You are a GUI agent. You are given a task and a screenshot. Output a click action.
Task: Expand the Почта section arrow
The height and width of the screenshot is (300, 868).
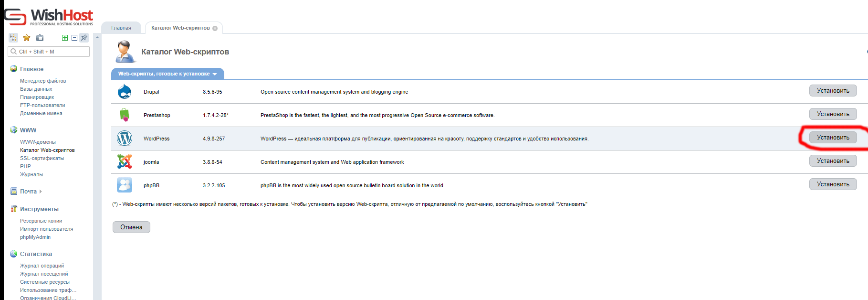pos(41,192)
